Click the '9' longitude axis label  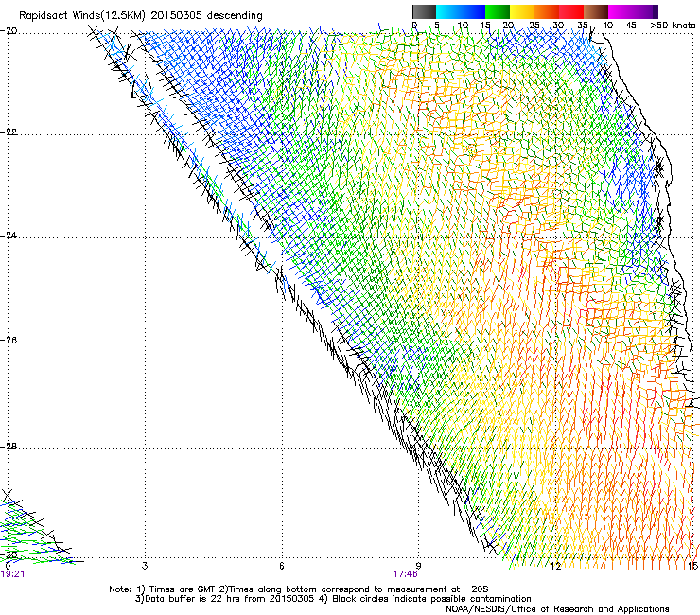418,566
